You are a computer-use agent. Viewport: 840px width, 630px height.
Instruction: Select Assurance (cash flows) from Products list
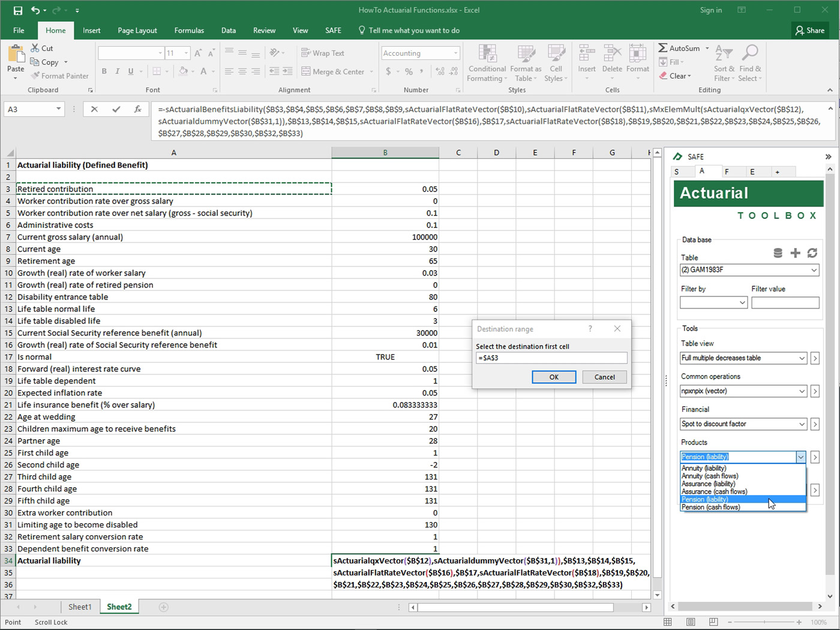click(x=743, y=491)
